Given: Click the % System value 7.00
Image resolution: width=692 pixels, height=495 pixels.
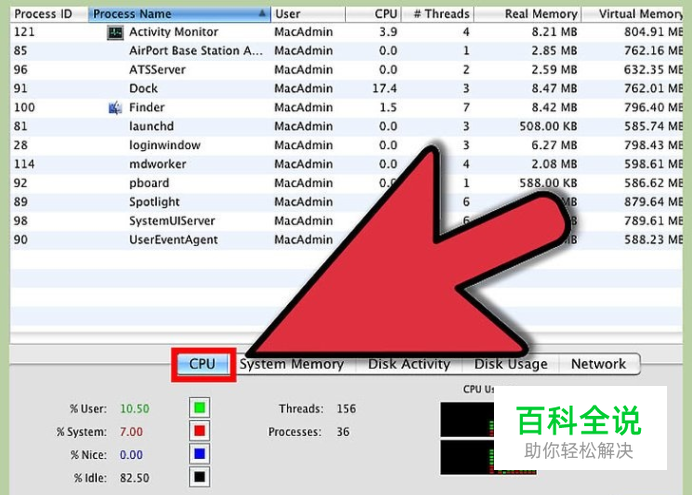Looking at the screenshot, I should pyautogui.click(x=131, y=432).
